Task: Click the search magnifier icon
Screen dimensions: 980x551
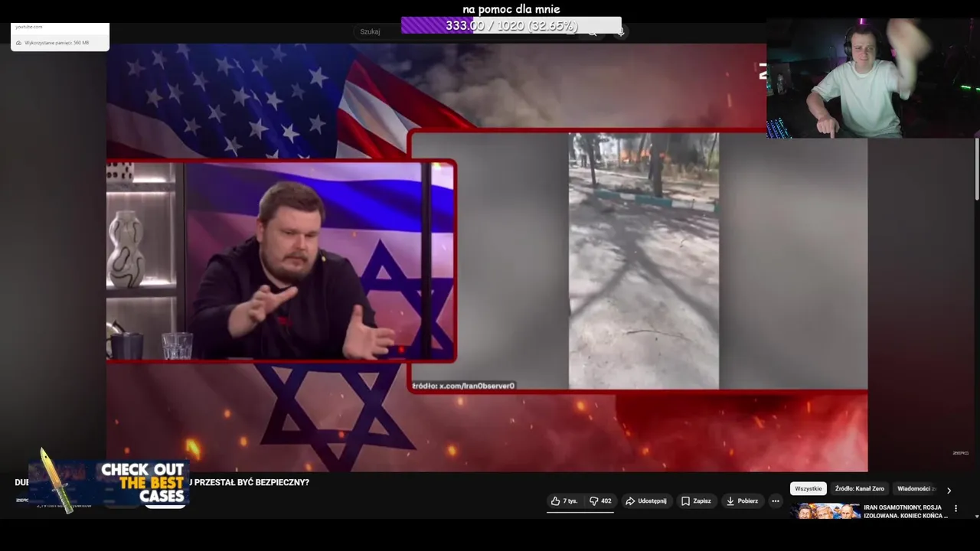Action: click(593, 31)
